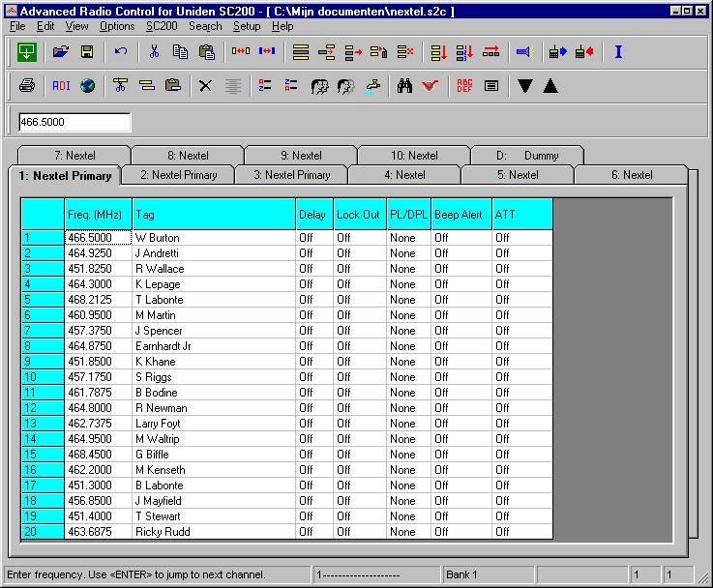The width and height of the screenshot is (713, 588).
Task: Click the black up triangle icon
Action: [550, 85]
